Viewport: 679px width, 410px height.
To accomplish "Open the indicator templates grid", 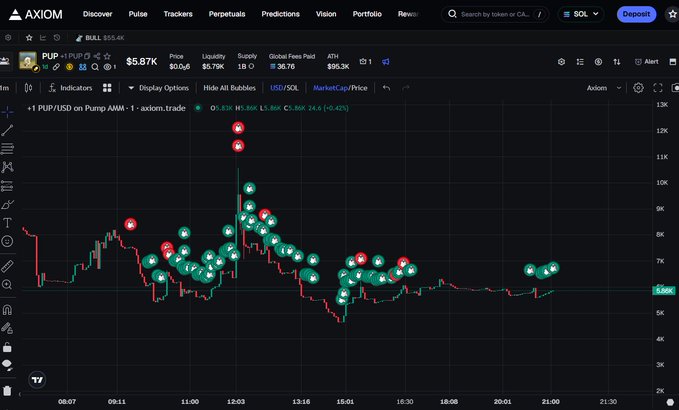I will coord(107,88).
